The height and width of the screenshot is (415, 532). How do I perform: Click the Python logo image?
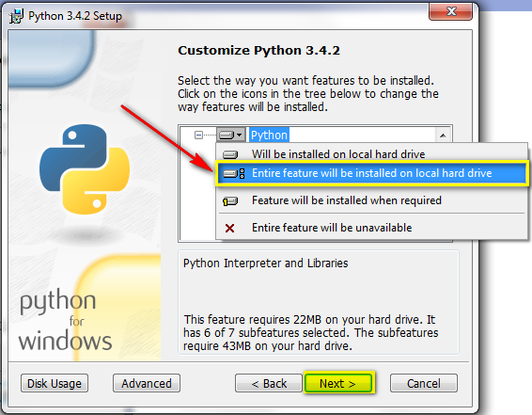tap(85, 169)
